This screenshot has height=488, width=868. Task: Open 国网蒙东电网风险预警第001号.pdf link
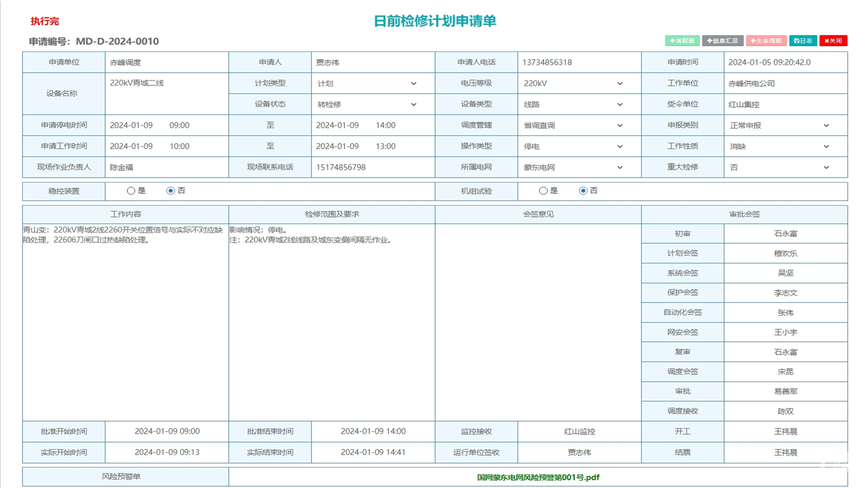pos(538,477)
